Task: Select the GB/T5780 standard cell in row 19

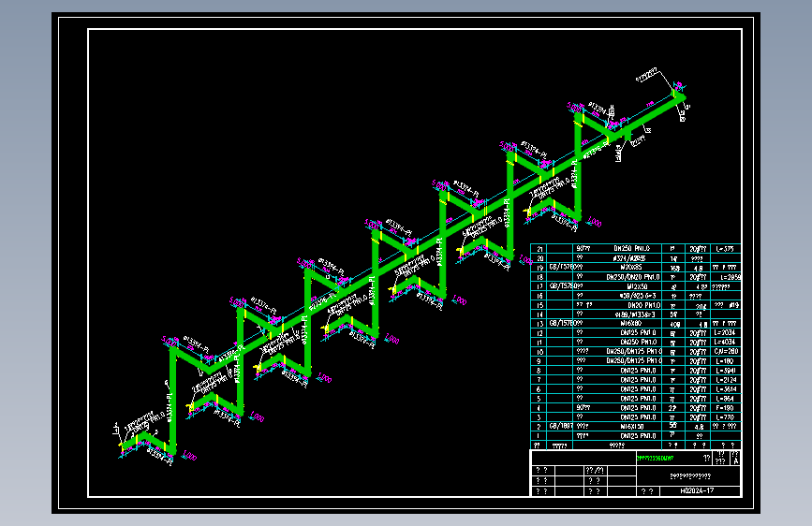Action: coord(562,268)
